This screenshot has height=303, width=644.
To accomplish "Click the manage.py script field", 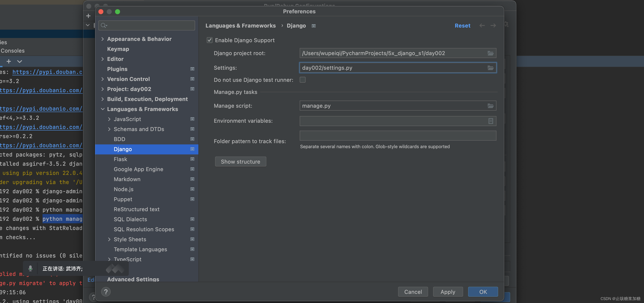I will (x=398, y=106).
